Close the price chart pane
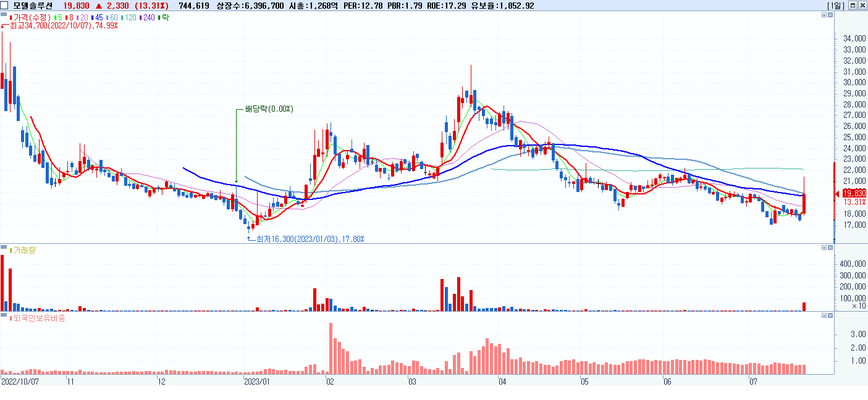The height and width of the screenshot is (400, 868). [831, 15]
